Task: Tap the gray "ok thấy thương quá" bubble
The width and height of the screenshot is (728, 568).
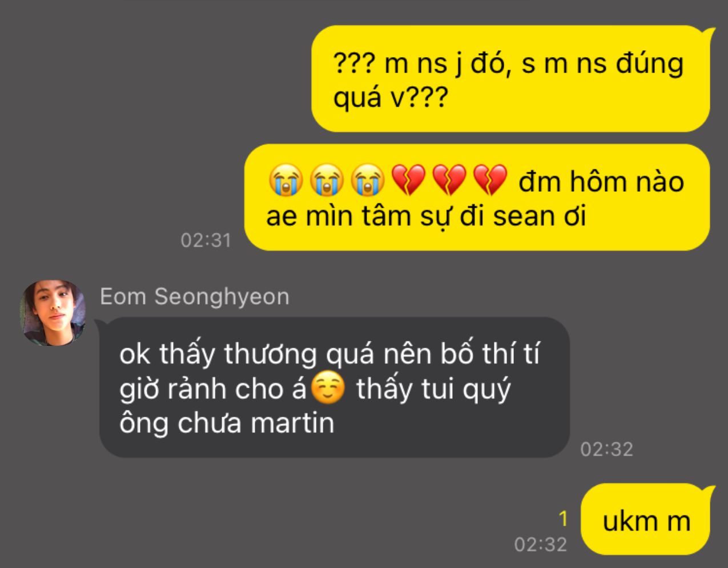Action: [333, 388]
